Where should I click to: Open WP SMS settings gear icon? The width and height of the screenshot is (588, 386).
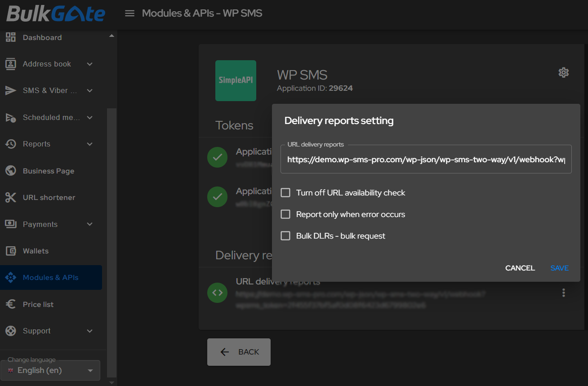tap(564, 72)
